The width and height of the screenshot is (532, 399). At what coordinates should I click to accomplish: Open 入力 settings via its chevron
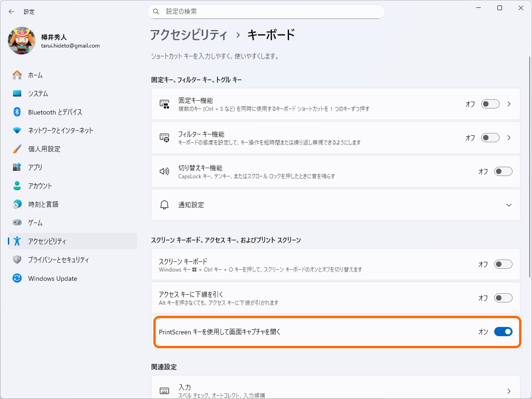click(508, 390)
